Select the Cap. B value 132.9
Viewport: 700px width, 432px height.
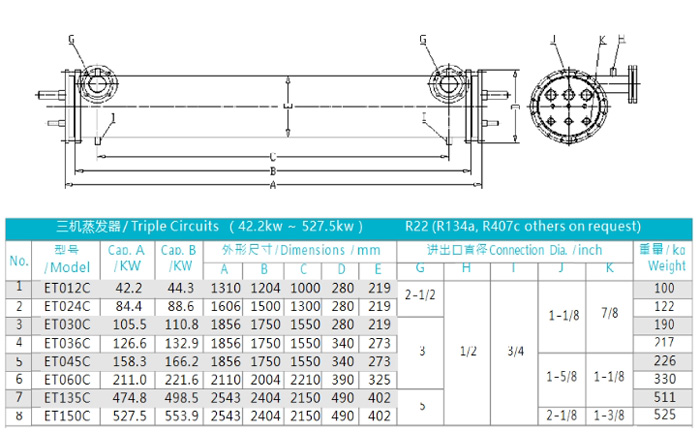pyautogui.click(x=182, y=343)
